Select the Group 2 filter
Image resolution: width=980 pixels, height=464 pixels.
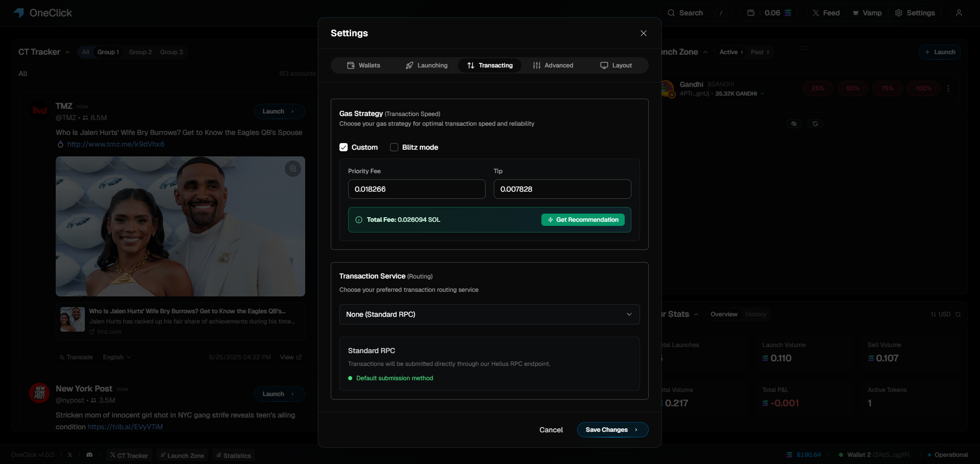point(141,52)
